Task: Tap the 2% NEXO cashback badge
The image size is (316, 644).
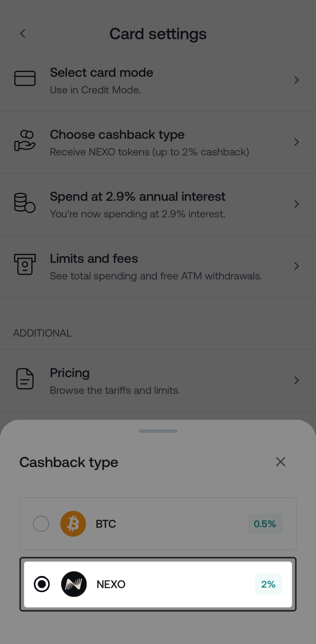Action: 268,584
